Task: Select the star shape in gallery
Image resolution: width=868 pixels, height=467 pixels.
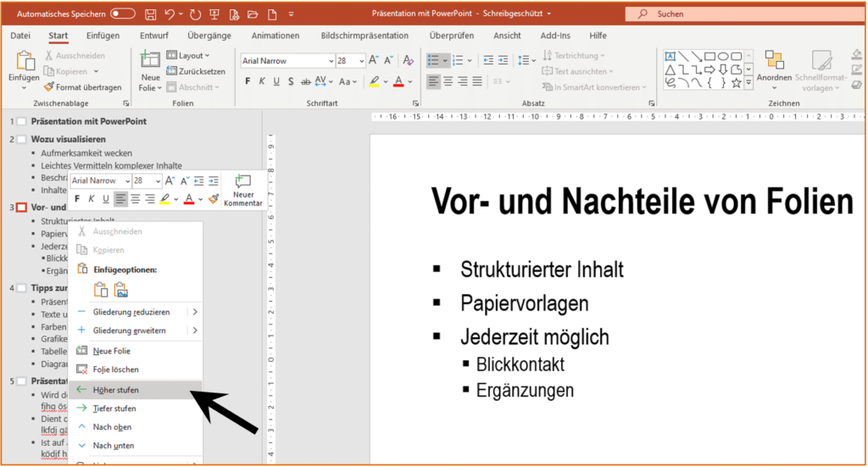Action: (736, 83)
